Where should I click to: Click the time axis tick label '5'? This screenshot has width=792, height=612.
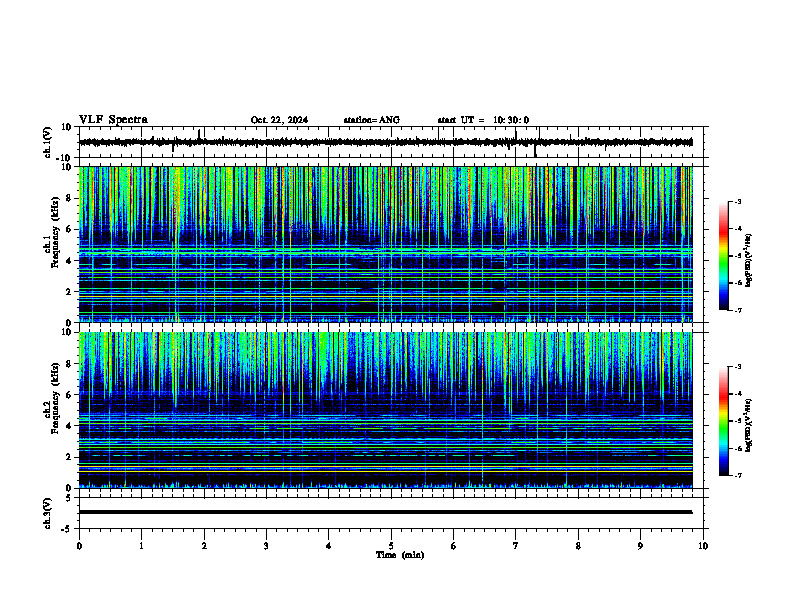(x=391, y=546)
